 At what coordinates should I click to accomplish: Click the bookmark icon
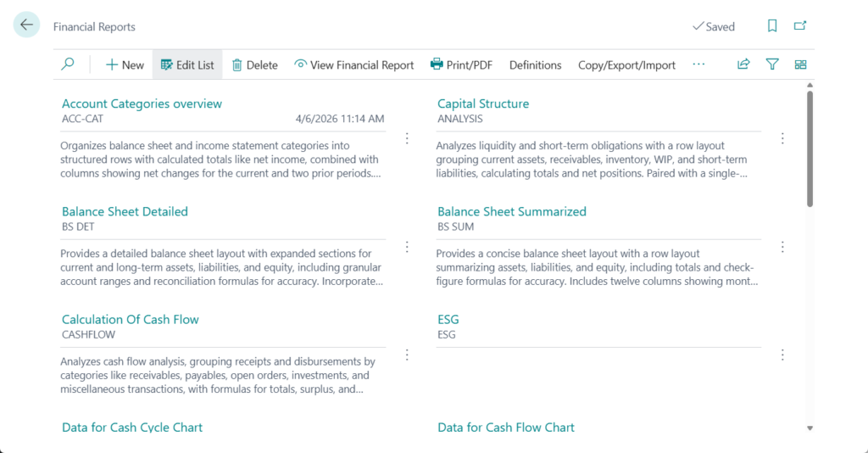(772, 26)
